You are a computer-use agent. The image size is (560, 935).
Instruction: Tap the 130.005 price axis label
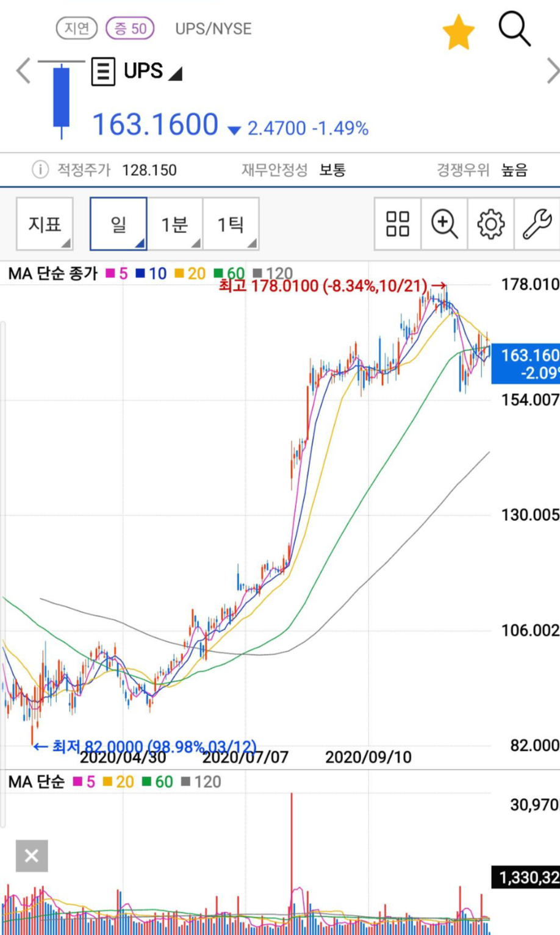coord(530,515)
